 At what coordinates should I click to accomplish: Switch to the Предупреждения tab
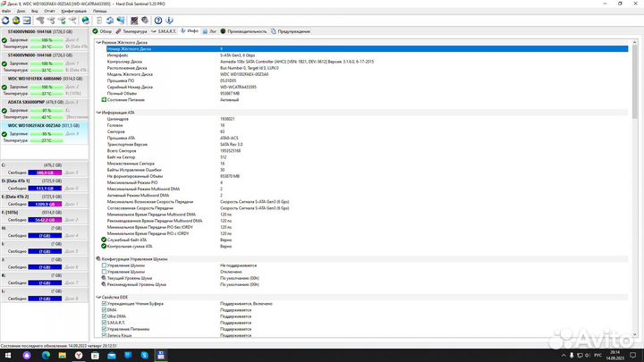pyautogui.click(x=291, y=31)
